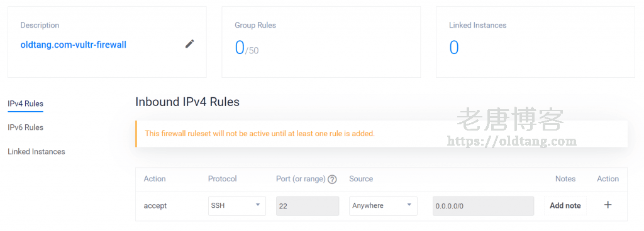Click the 0.0.0.0/0 source address field
644x231 pixels.
tap(484, 206)
